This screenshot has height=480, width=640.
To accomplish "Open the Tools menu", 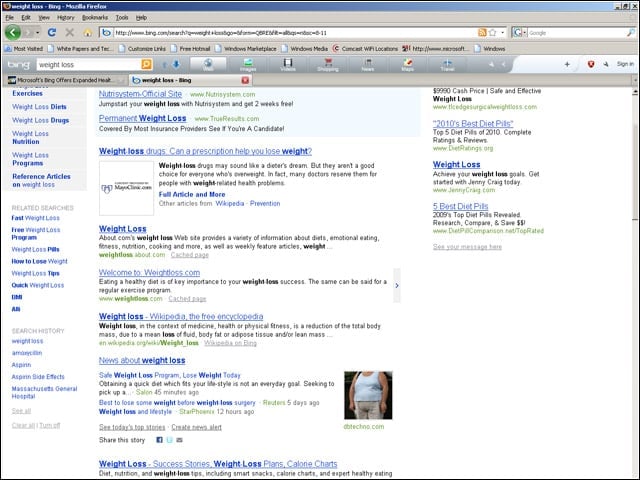I will tap(122, 18).
